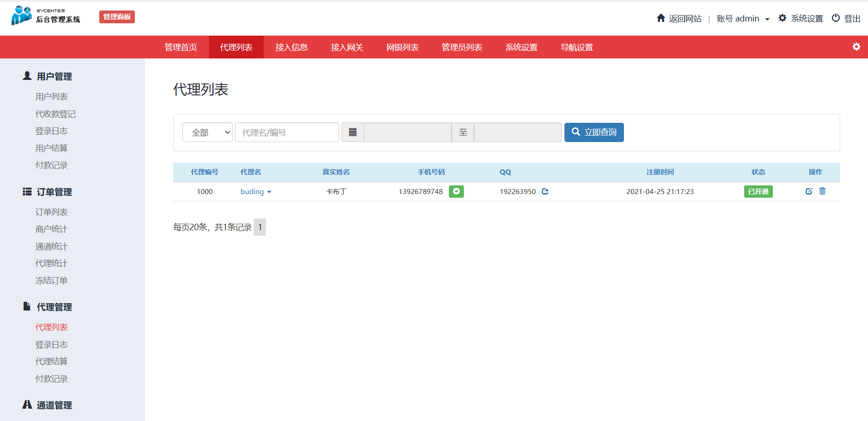Toggle the 已开通 status badge
Image resolution: width=868 pixels, height=421 pixels.
click(758, 191)
